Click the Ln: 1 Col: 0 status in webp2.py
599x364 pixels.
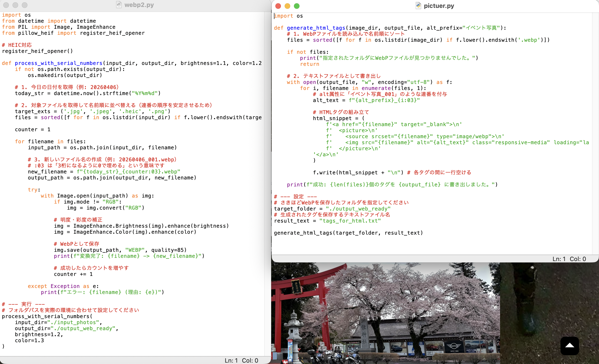pyautogui.click(x=241, y=360)
